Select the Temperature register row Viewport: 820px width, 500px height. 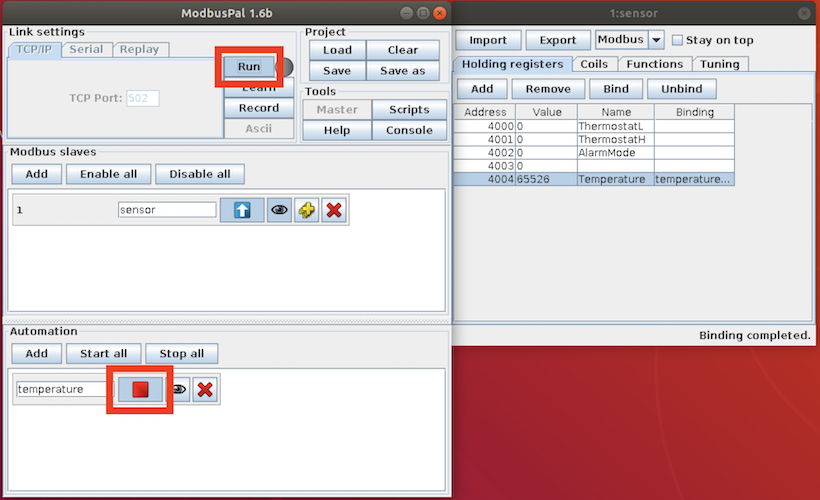tap(616, 179)
